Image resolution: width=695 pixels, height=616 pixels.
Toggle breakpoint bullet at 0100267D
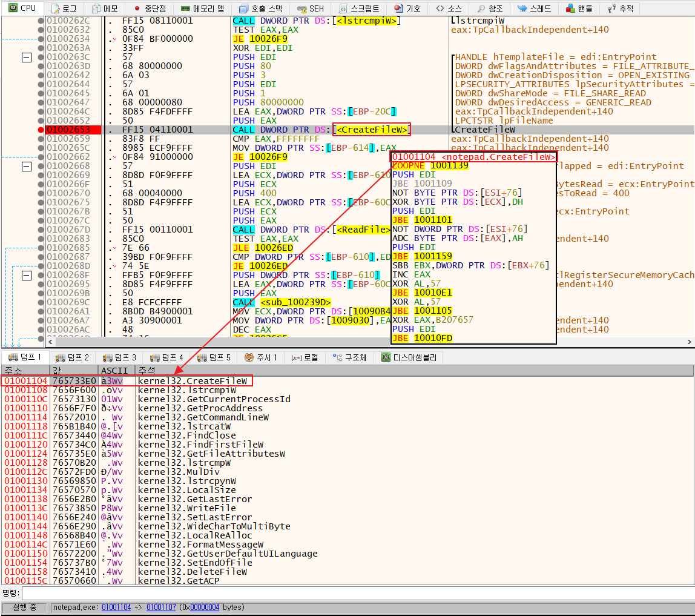41,230
